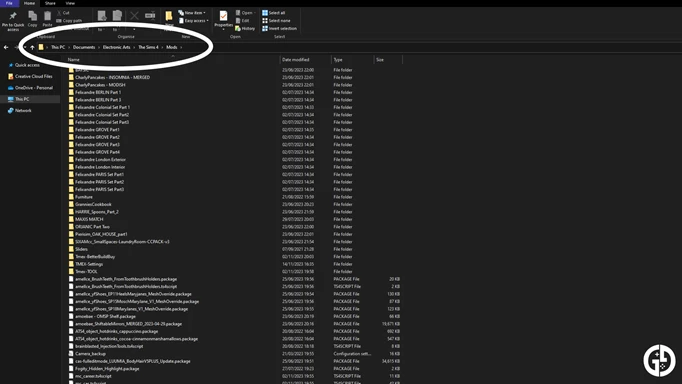Select the Felixandre BERLIN Part 1 folder
The width and height of the screenshot is (682, 384).
98,92
